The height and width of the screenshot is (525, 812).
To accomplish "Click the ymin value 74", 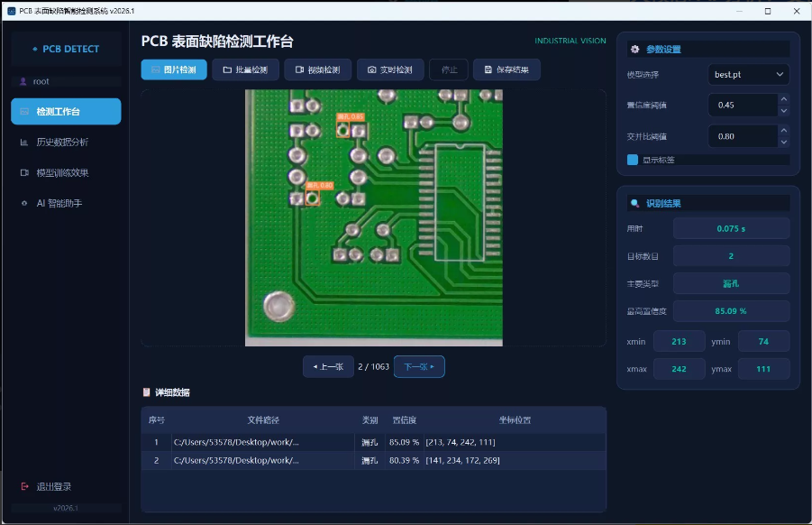I will pos(763,342).
